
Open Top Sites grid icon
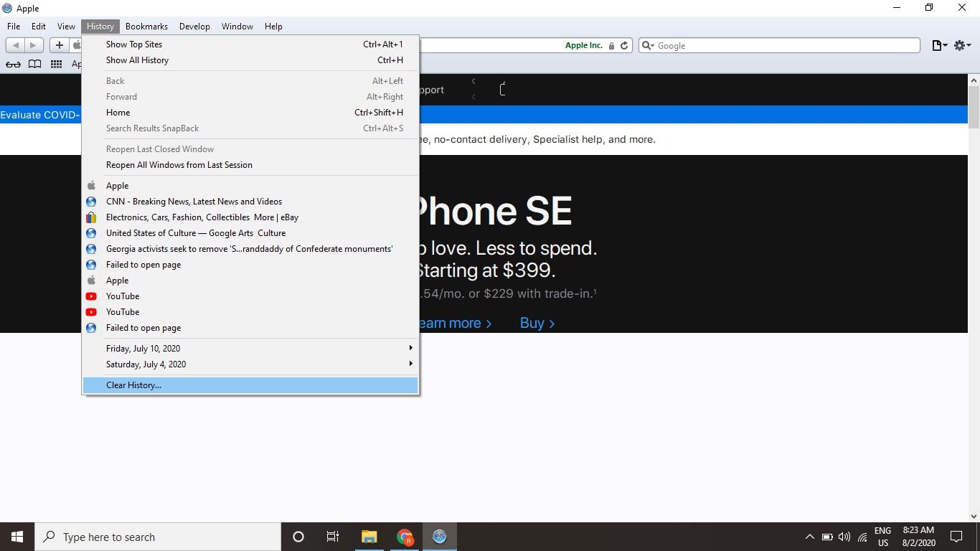pyautogui.click(x=56, y=64)
